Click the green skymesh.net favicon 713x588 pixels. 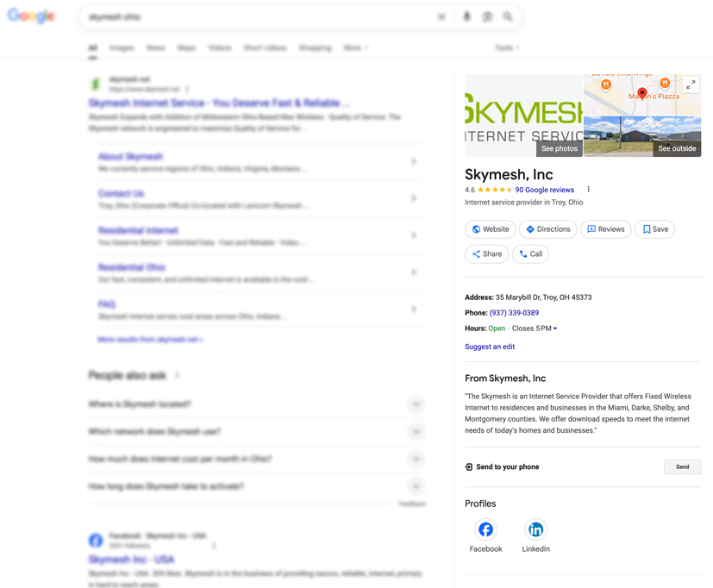tap(96, 84)
